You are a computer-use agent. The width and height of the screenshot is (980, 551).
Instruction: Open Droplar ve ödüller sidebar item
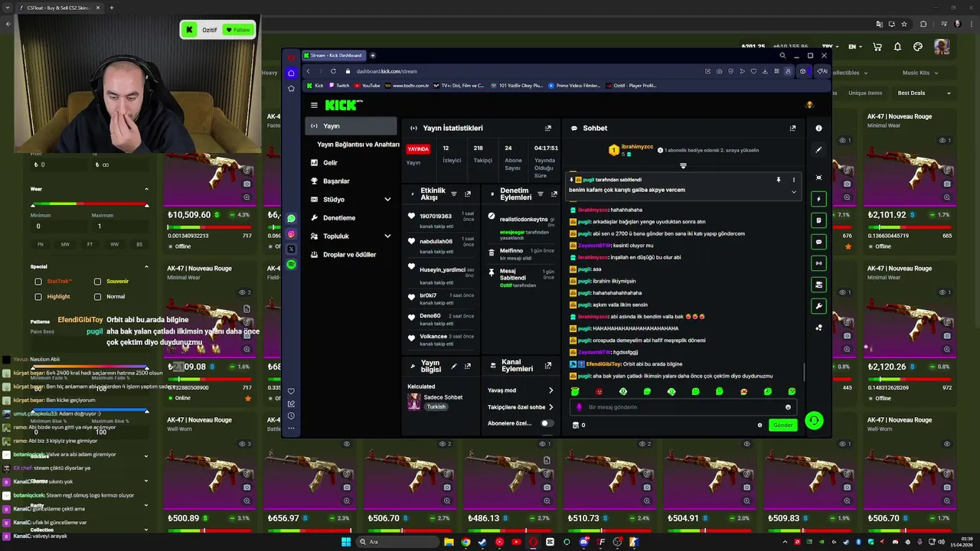pos(349,255)
